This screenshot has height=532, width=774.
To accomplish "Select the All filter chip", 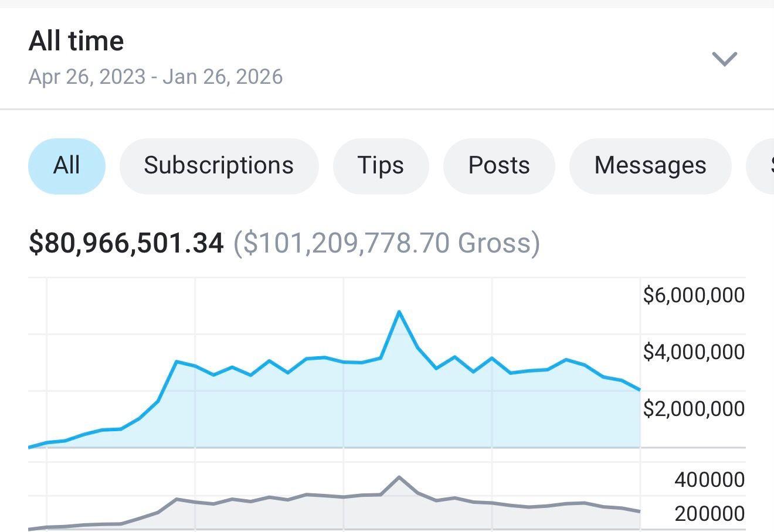I will (67, 166).
